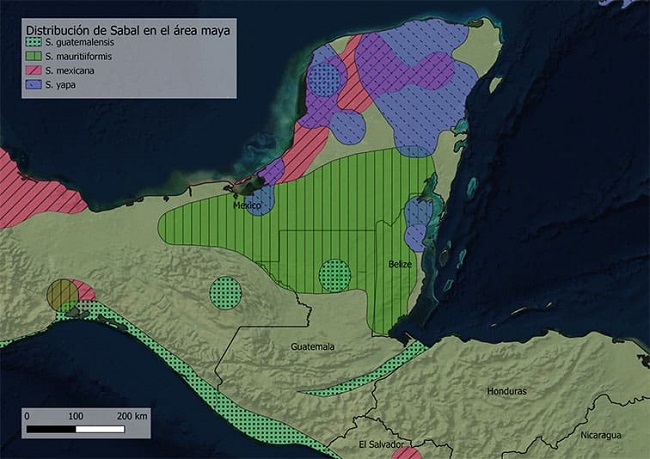Click the S. guatemalensis legend swatch

click(34, 42)
